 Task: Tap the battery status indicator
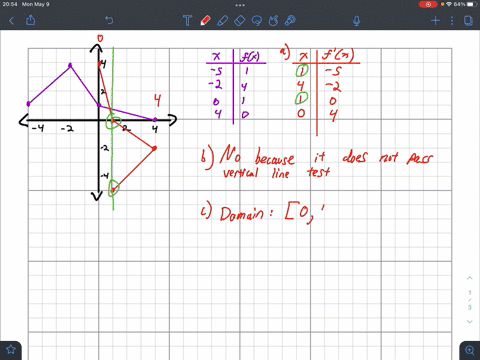472,4
